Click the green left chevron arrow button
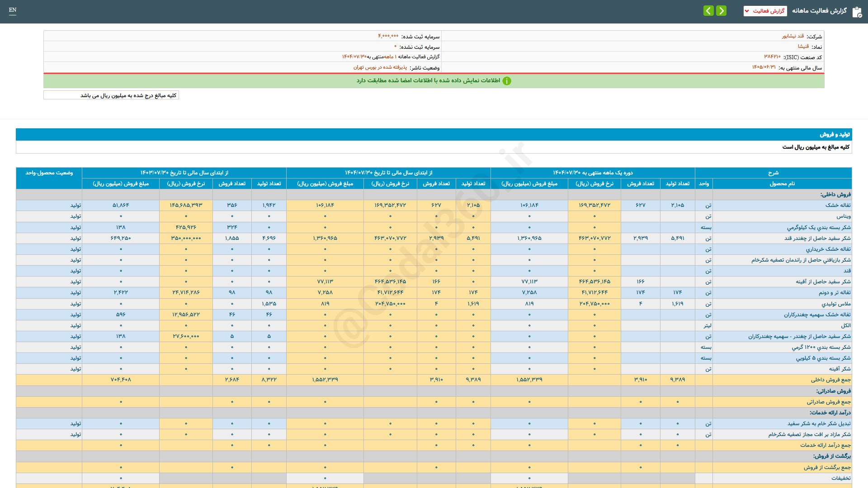The width and height of the screenshot is (868, 488). [x=708, y=11]
